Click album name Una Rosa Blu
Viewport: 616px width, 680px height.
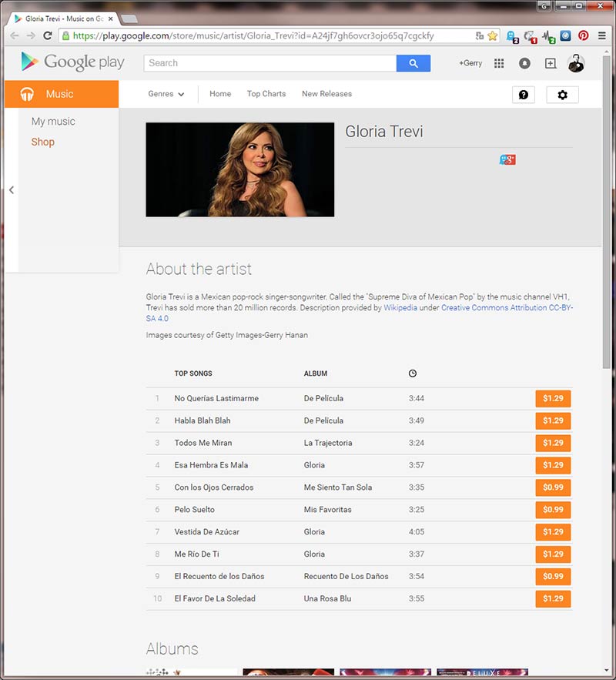pyautogui.click(x=327, y=598)
